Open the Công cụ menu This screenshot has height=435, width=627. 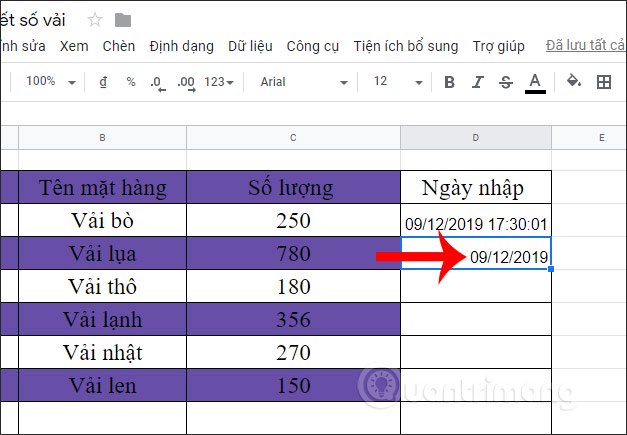pyautogui.click(x=313, y=46)
